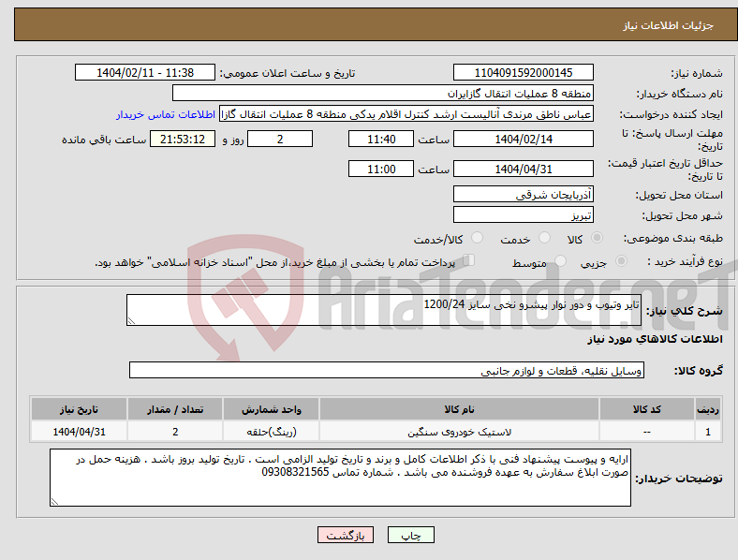This screenshot has height=560, width=738.
Task: Click the 1404/04/31 need date cell
Action: [79, 432]
